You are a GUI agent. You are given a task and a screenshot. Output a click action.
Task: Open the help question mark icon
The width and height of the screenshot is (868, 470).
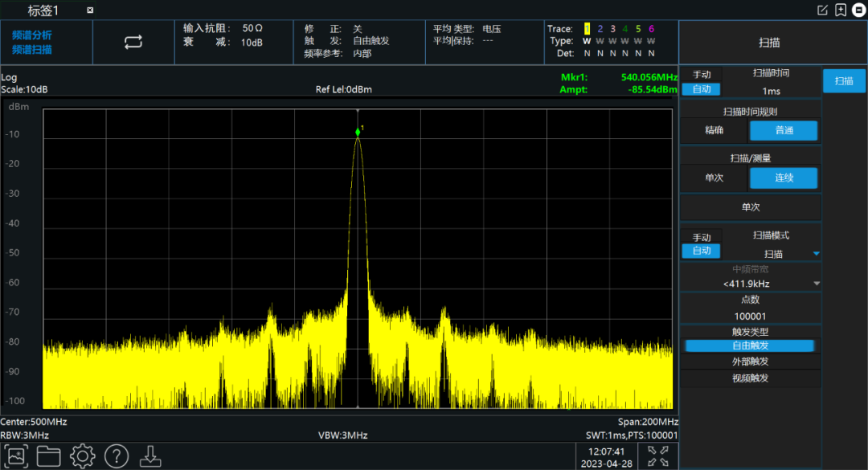click(x=117, y=456)
